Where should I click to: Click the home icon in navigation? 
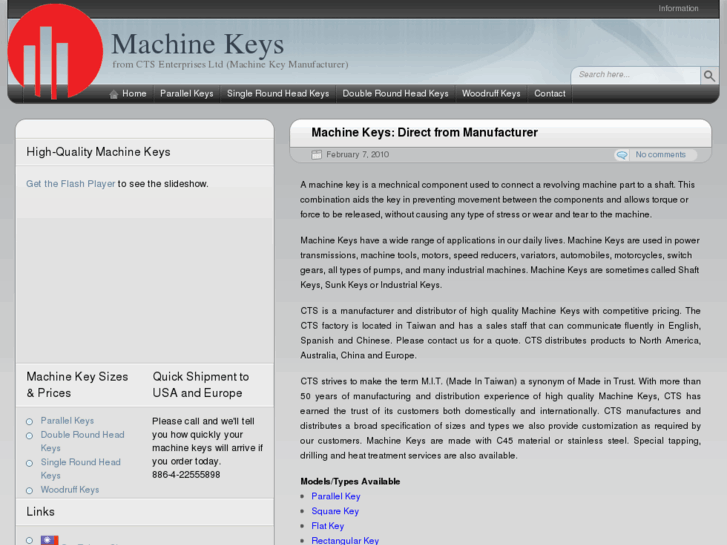(x=114, y=94)
